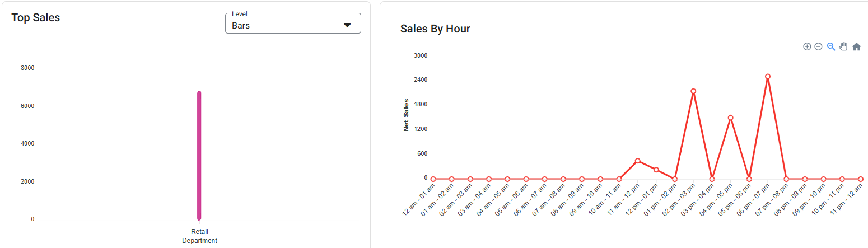Select the 06 pm - 07 pm peak data point
The image size is (868, 248).
768,76
